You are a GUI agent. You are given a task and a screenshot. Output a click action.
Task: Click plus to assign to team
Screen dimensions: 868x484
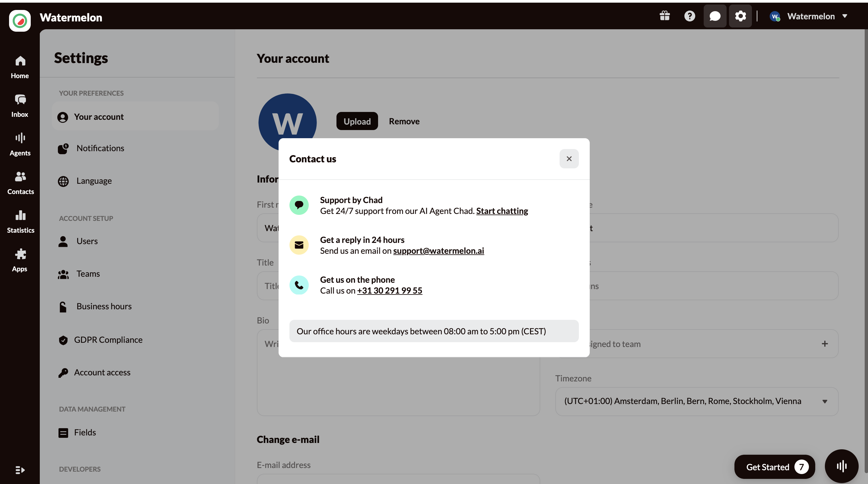pyautogui.click(x=825, y=344)
